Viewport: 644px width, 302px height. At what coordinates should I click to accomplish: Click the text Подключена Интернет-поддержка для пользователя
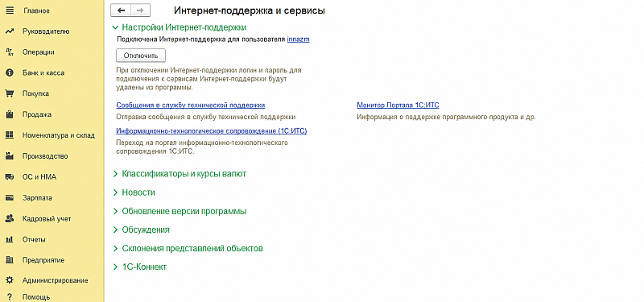point(201,39)
